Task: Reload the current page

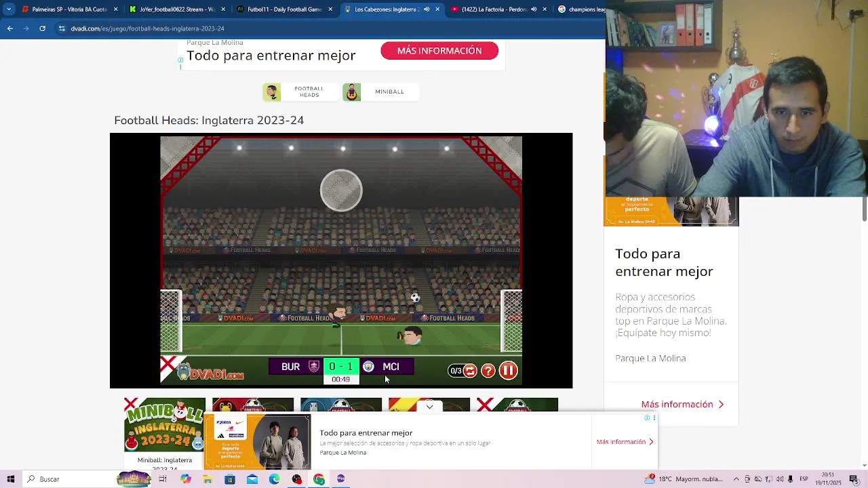Action: (43, 28)
